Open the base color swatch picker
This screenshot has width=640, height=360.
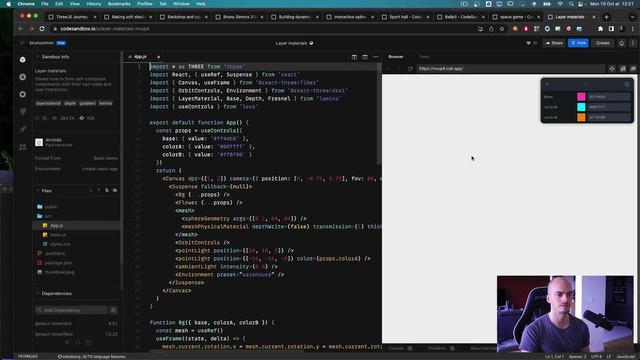581,97
